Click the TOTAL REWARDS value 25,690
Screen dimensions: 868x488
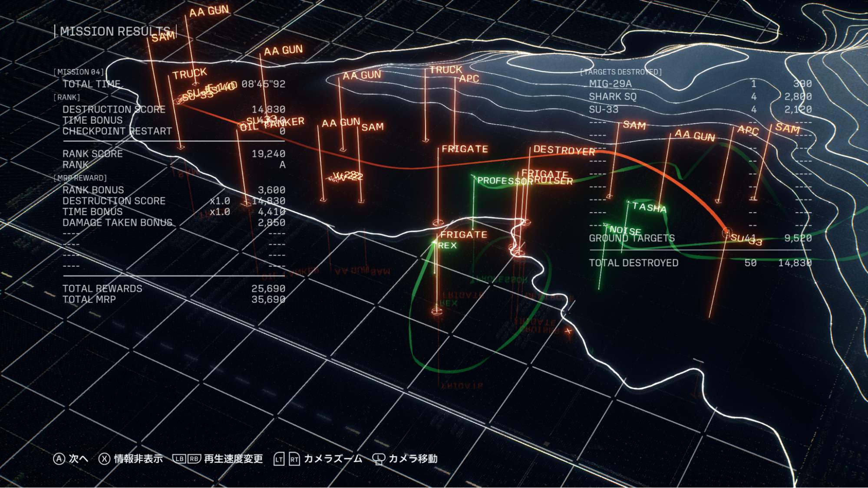[x=269, y=289]
